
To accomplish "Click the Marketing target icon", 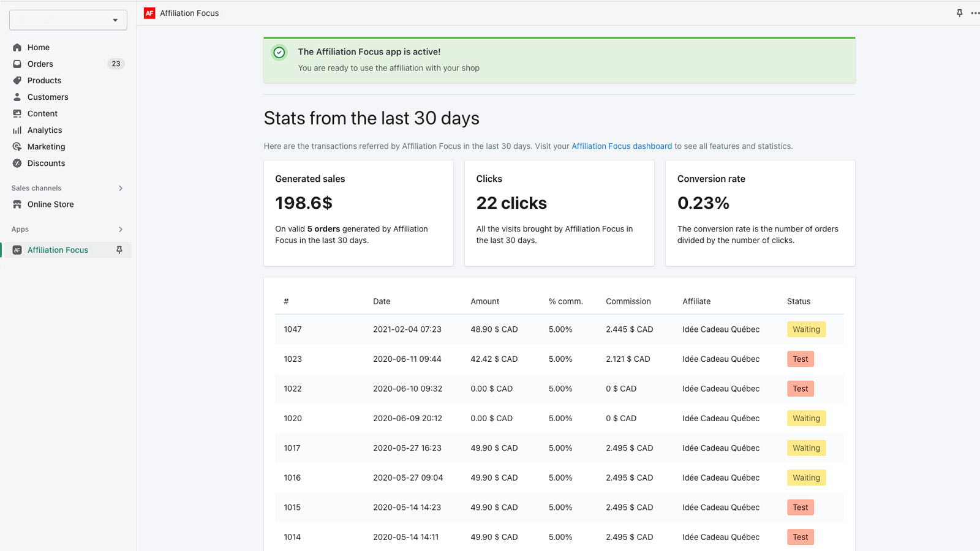I will (17, 146).
